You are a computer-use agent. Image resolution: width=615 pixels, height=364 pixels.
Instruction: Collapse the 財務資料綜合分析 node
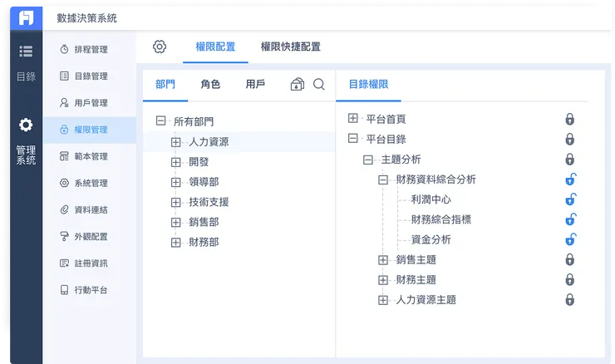383,180
